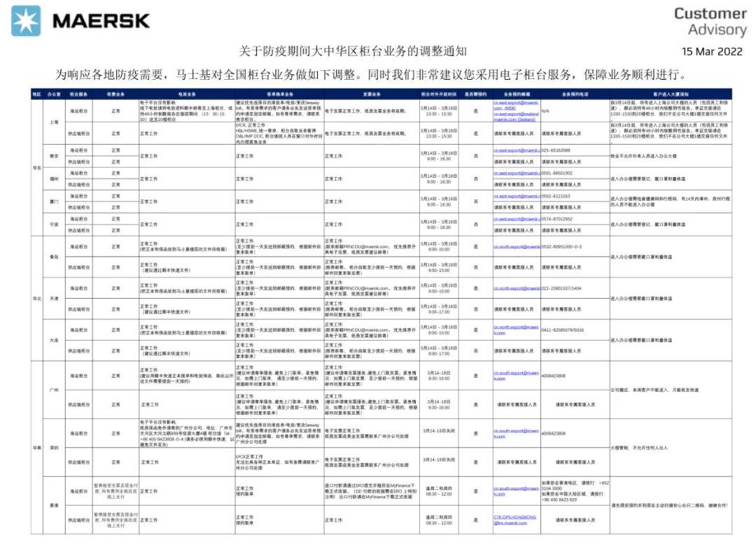Open the cn.south.export email link in 香港 row
The width and height of the screenshot is (756, 547).
516,491
